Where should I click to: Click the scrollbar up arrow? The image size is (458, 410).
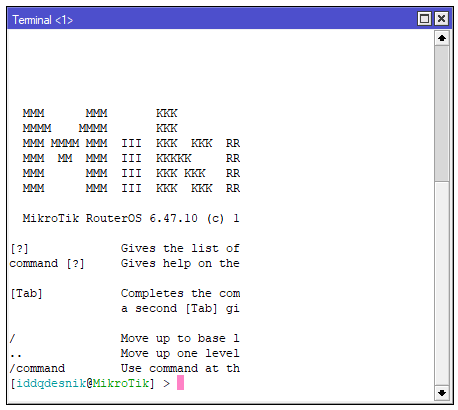point(442,38)
